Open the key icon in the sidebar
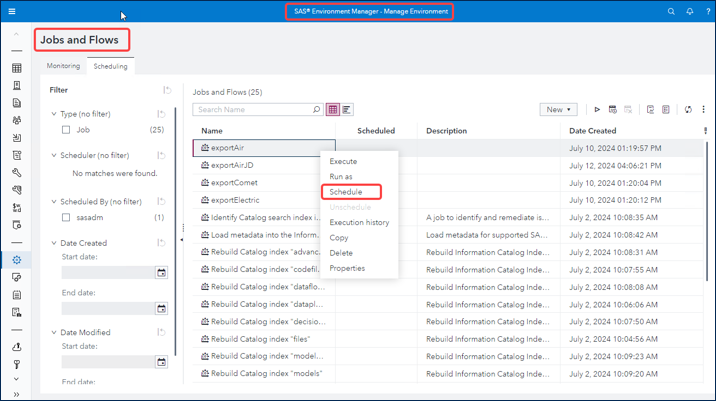The height and width of the screenshot is (401, 716). tap(17, 364)
